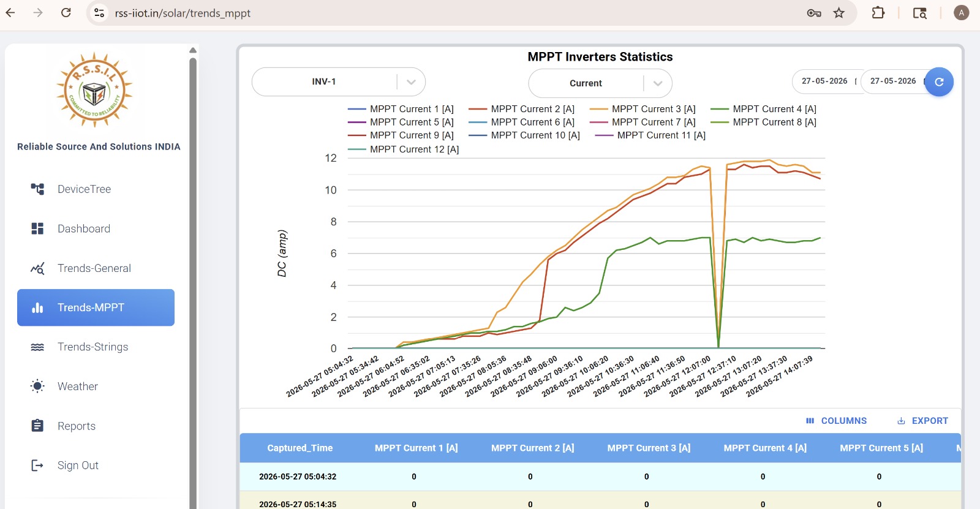The width and height of the screenshot is (980, 509).
Task: Click the Dashboard grid icon
Action: pos(37,228)
